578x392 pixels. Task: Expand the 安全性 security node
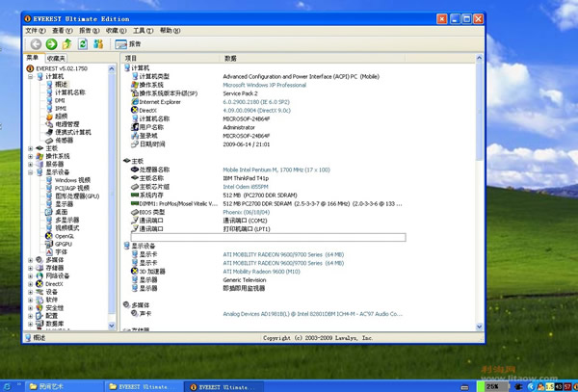(31, 308)
